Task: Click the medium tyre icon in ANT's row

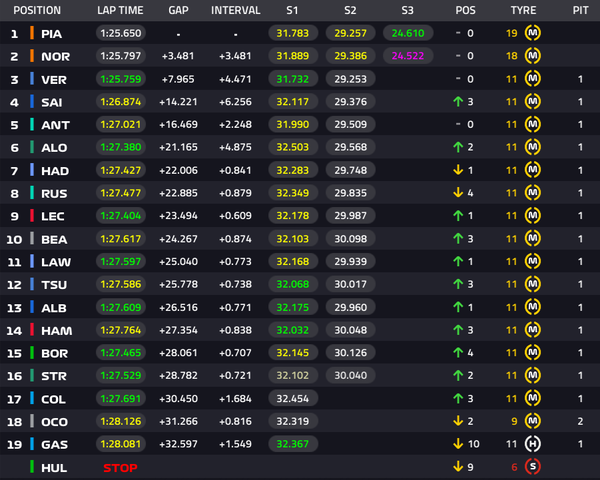Action: pyautogui.click(x=533, y=124)
